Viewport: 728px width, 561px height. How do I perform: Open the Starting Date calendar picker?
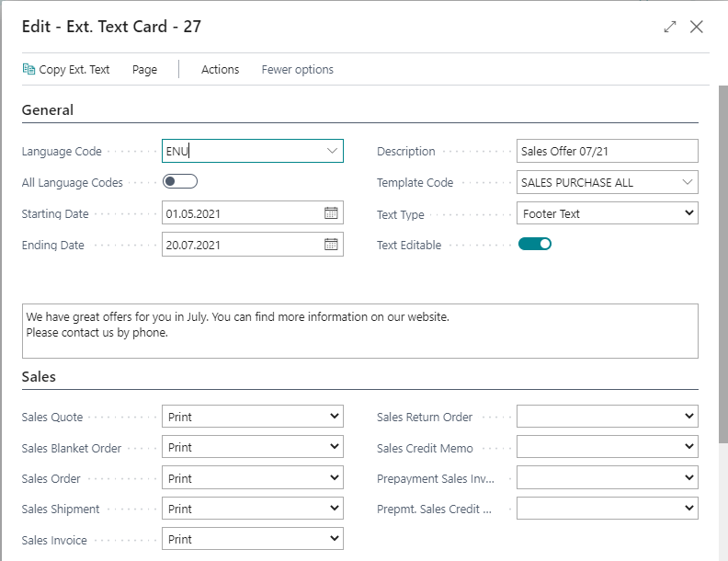tap(331, 213)
